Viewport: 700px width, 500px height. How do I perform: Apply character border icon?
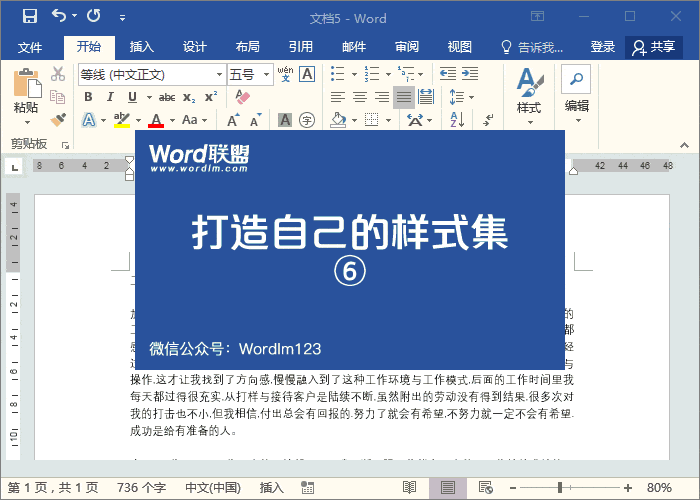coord(307,74)
